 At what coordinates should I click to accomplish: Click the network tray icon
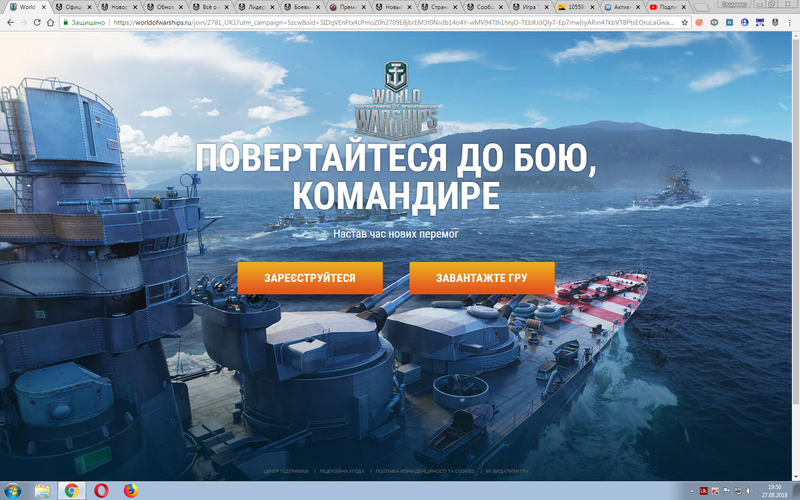tap(738, 491)
